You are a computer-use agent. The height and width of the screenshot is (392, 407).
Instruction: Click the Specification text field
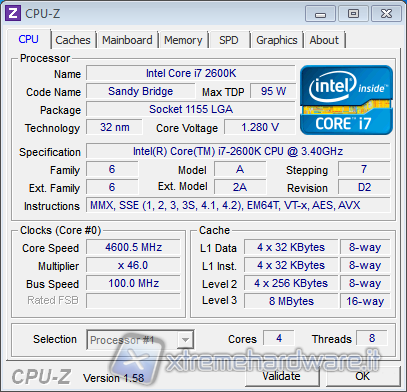[238, 151]
